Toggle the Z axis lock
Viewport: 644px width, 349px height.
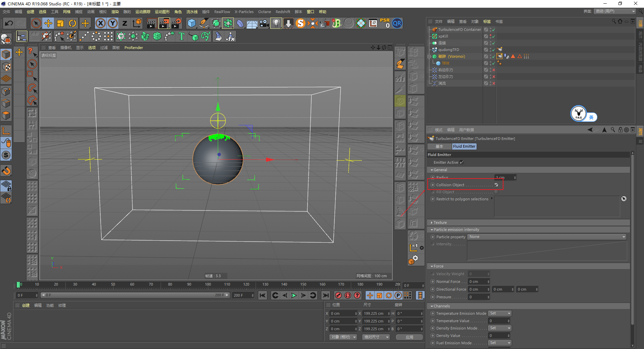125,23
